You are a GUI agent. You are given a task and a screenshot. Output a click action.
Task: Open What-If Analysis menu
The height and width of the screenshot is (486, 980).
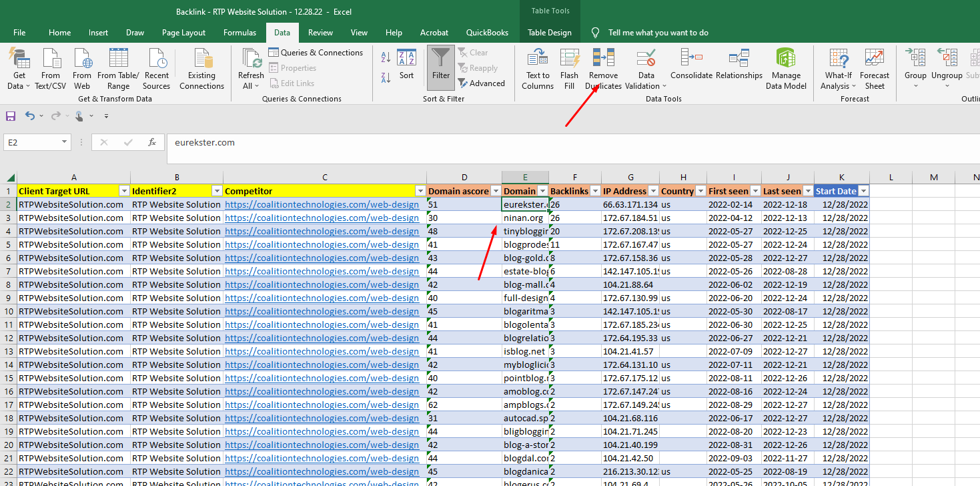click(x=838, y=69)
